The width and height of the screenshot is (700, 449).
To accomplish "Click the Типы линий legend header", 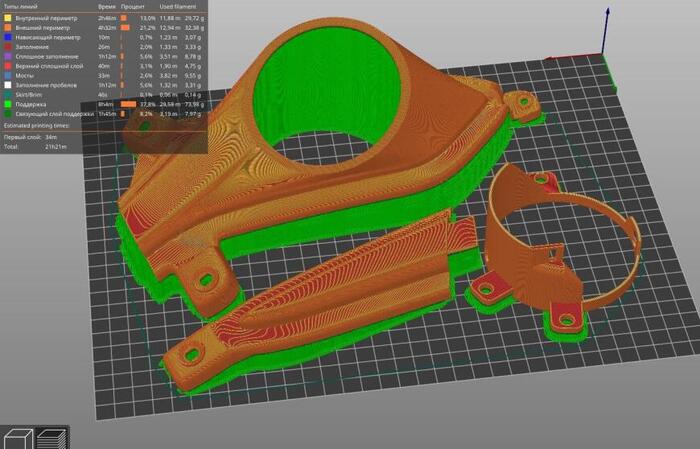I will tap(22, 7).
